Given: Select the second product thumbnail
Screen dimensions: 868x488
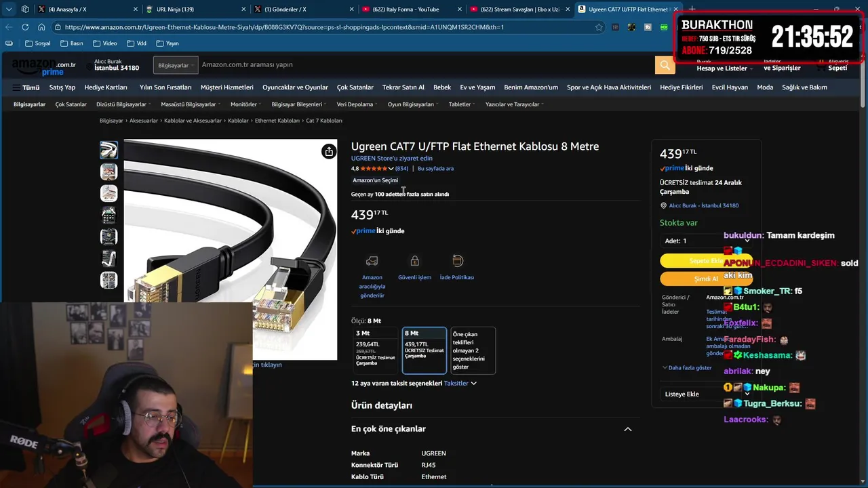Looking at the screenshot, I should pos(108,171).
